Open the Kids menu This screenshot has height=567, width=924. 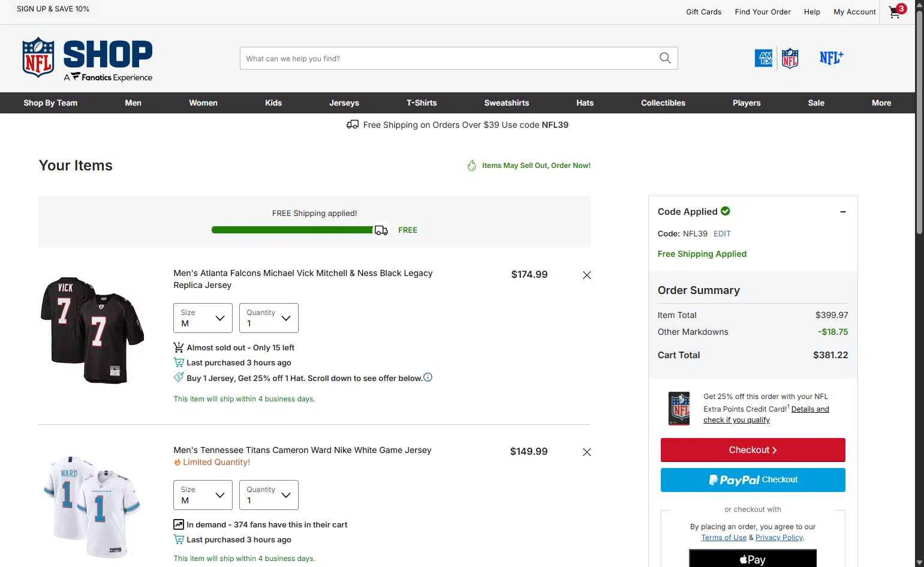pos(273,103)
